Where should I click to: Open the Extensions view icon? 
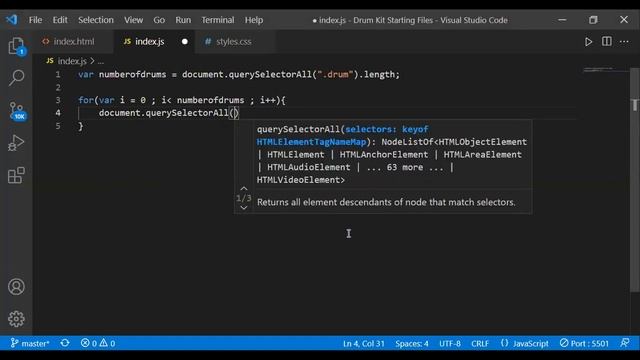[16, 176]
